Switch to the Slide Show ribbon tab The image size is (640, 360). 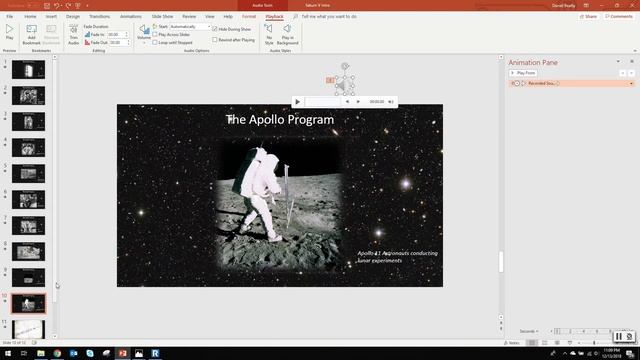(162, 17)
